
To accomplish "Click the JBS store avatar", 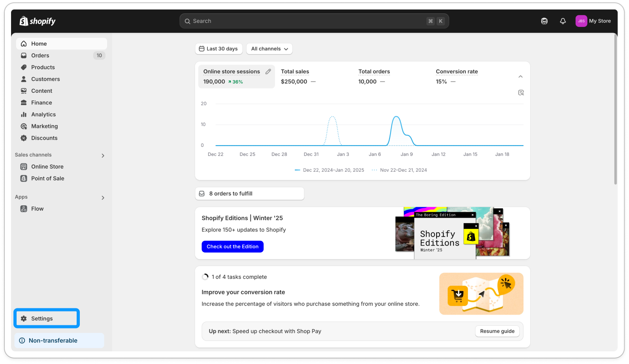I will (581, 21).
